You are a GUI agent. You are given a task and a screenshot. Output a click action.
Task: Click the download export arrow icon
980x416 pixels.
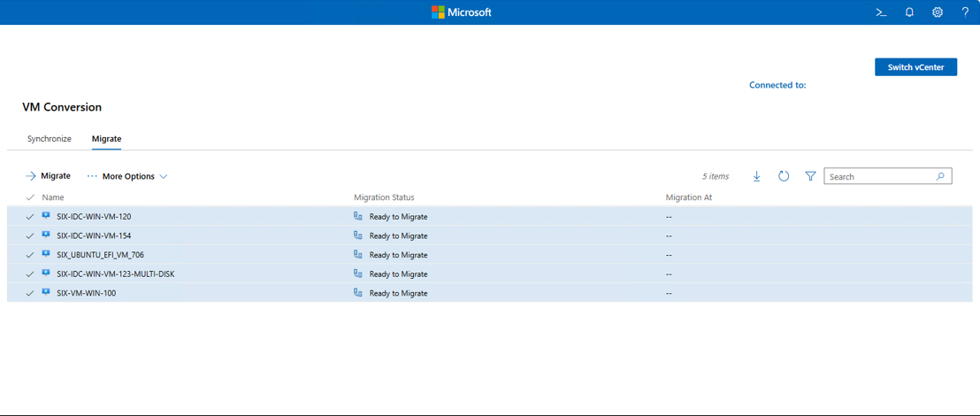(x=757, y=176)
